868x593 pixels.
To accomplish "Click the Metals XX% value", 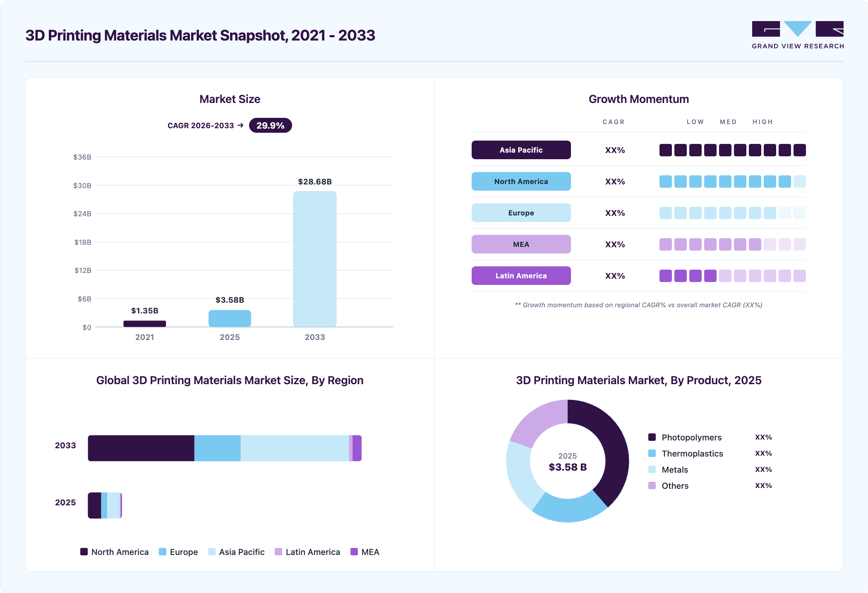I will point(763,469).
